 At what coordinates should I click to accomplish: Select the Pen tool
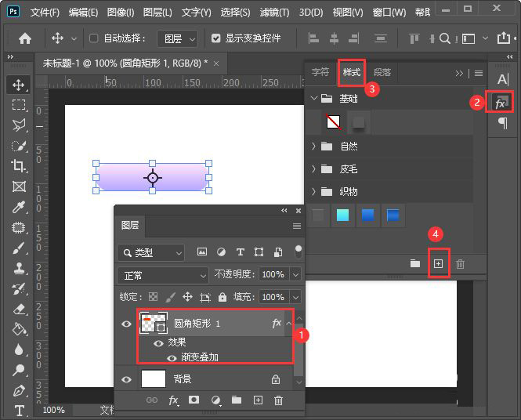pos(19,390)
